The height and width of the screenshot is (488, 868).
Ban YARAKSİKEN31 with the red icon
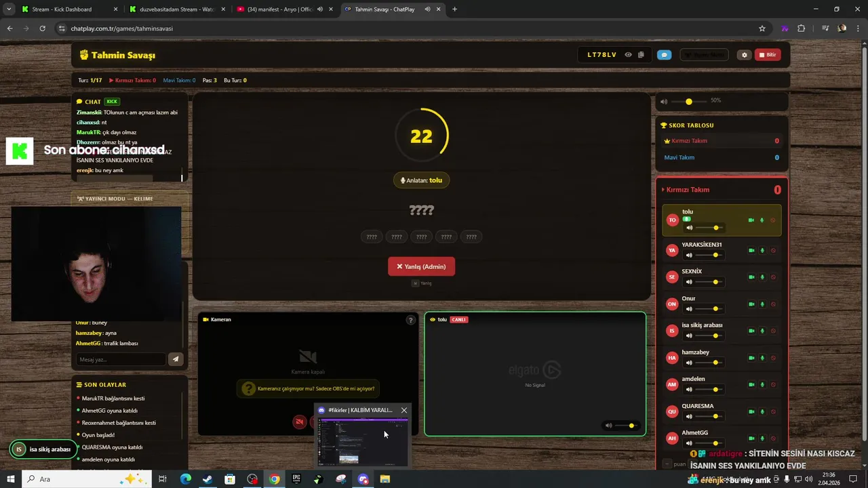773,250
